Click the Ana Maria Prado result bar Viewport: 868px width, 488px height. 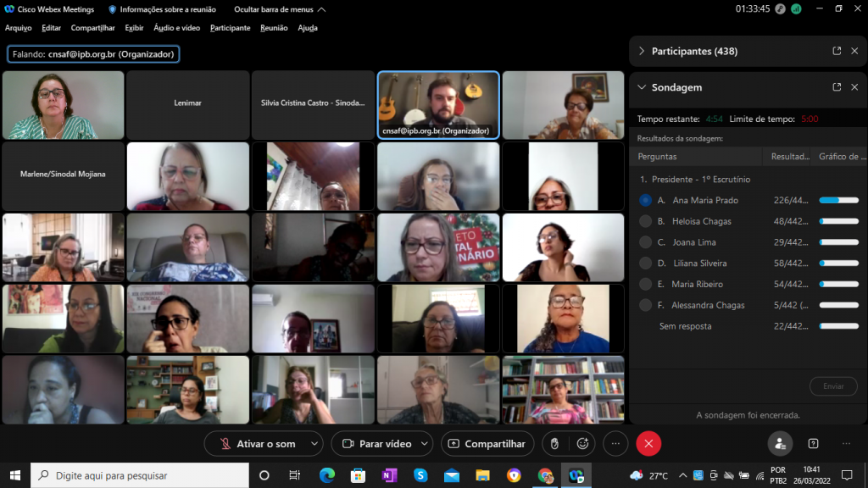[x=838, y=201]
